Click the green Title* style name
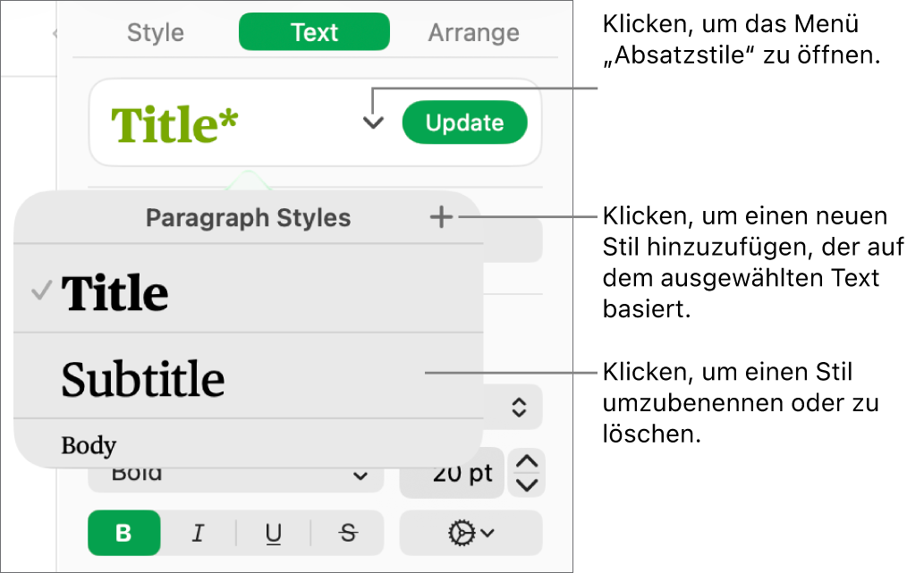Viewport: 924px width, 573px height. pos(174,124)
